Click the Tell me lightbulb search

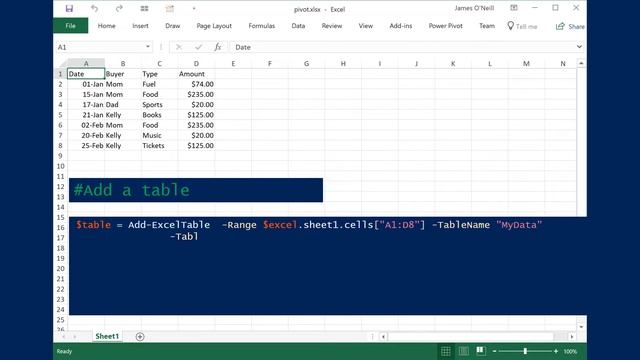pyautogui.click(x=522, y=26)
